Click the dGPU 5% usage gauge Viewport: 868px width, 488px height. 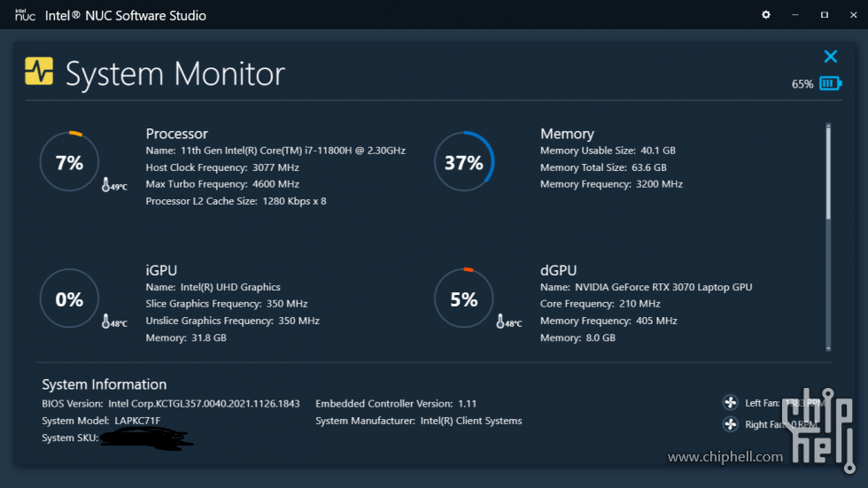point(464,298)
